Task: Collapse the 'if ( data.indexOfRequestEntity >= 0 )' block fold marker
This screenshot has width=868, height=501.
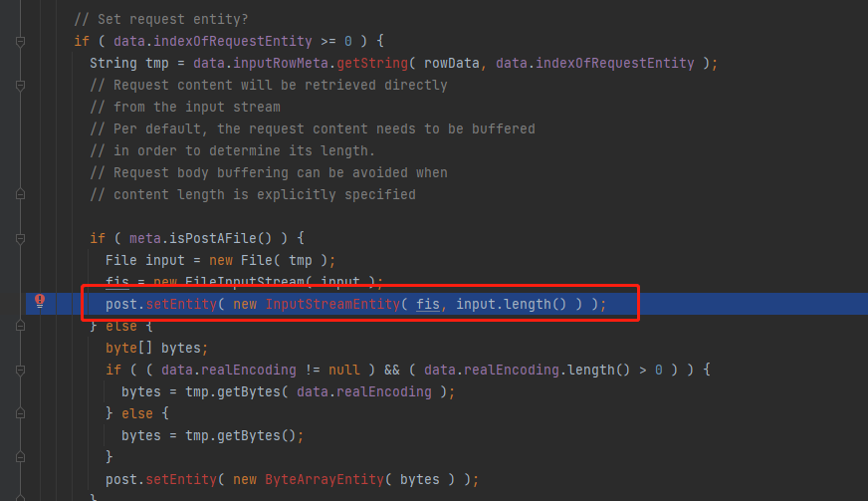Action: (21, 42)
